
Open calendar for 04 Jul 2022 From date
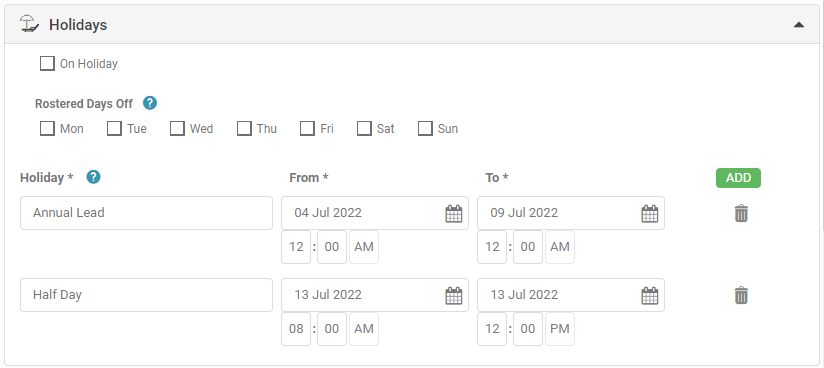point(454,213)
